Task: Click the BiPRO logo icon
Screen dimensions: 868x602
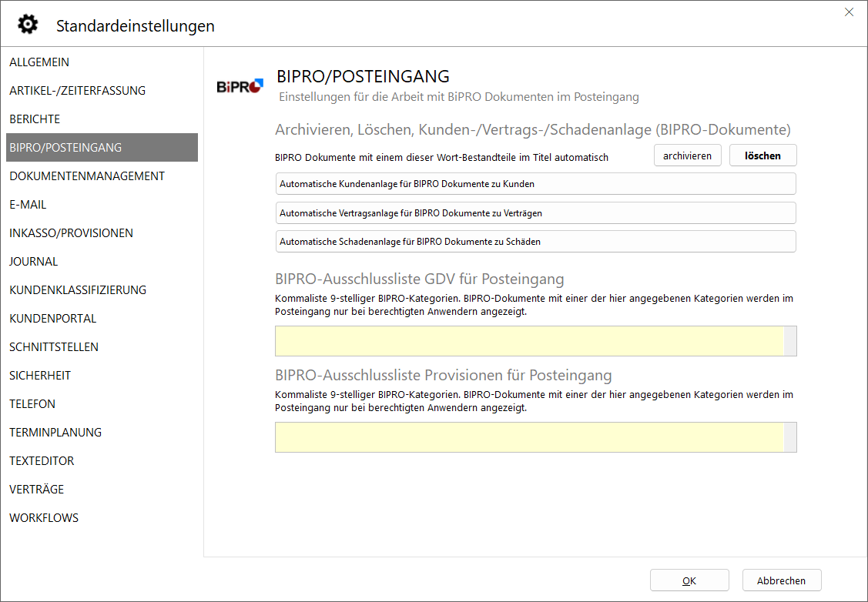Action: click(x=240, y=86)
